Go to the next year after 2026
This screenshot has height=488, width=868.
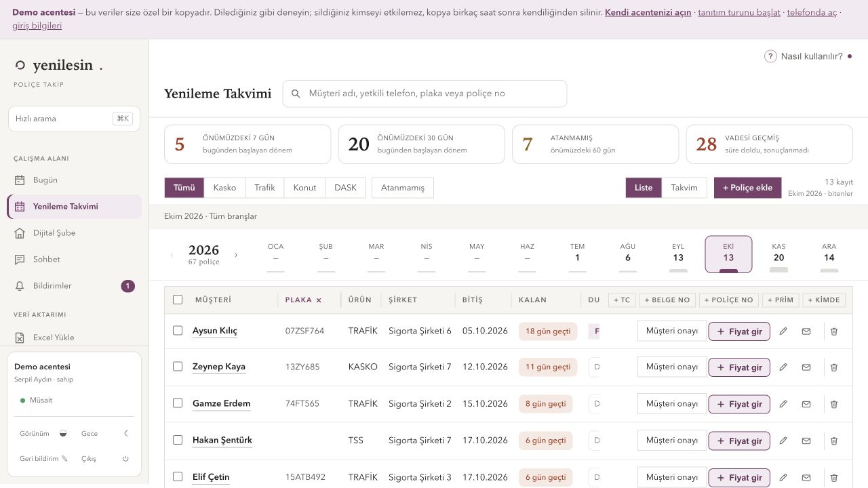[236, 256]
